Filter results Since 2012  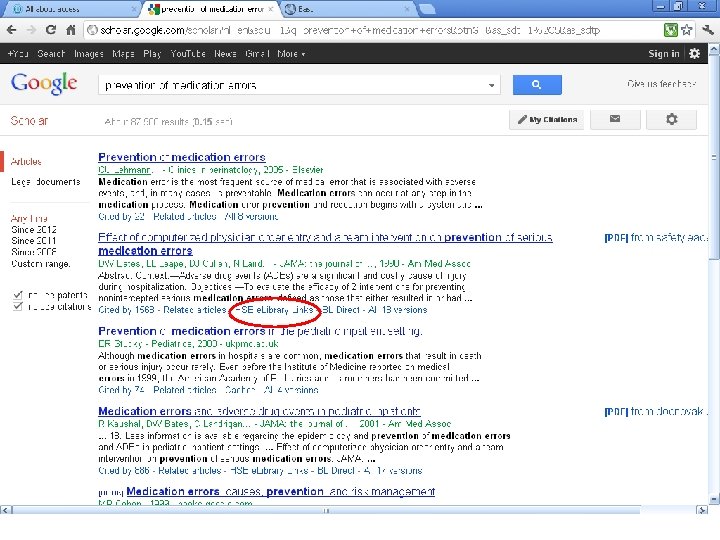point(34,229)
